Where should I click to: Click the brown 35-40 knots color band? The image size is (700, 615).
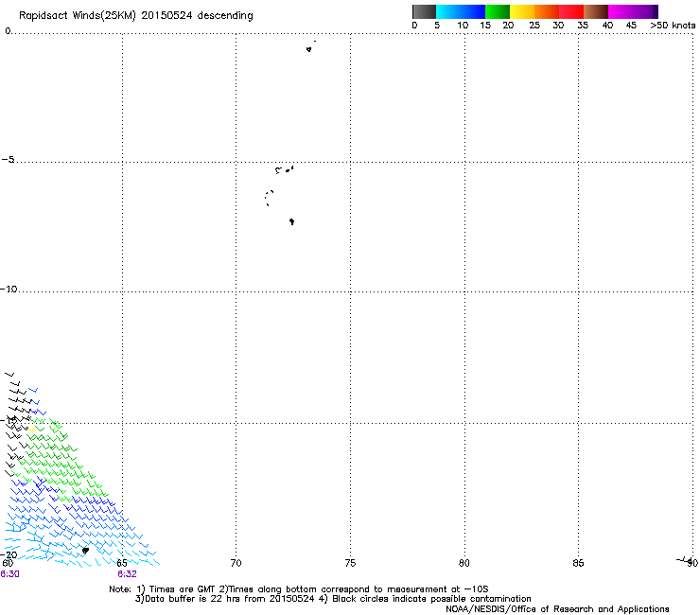point(596,11)
